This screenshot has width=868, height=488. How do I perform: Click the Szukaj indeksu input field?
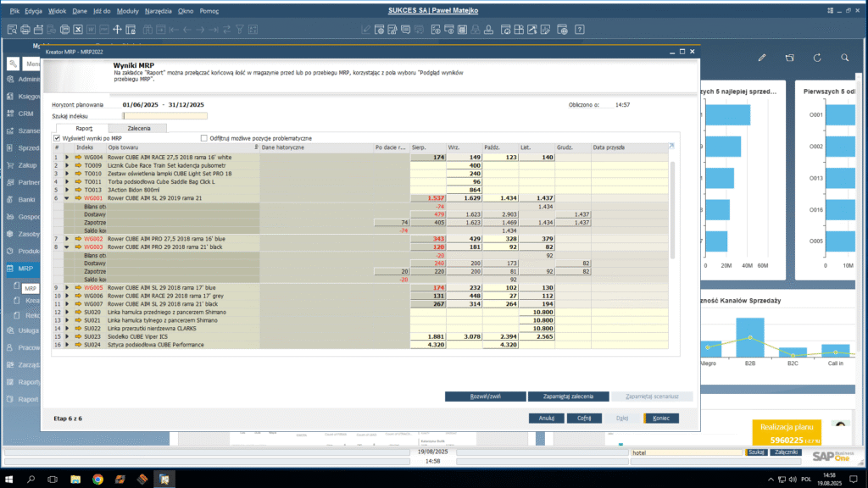(x=165, y=116)
